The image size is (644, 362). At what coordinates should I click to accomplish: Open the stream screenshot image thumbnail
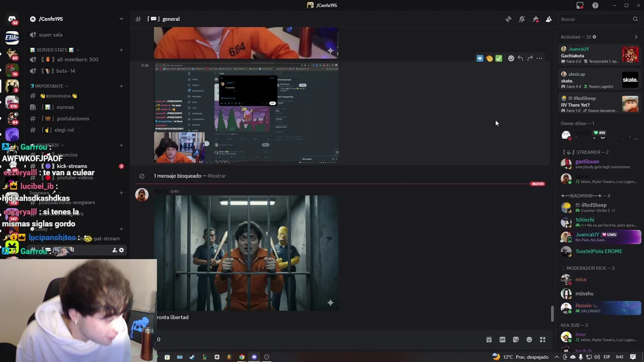[x=246, y=113]
